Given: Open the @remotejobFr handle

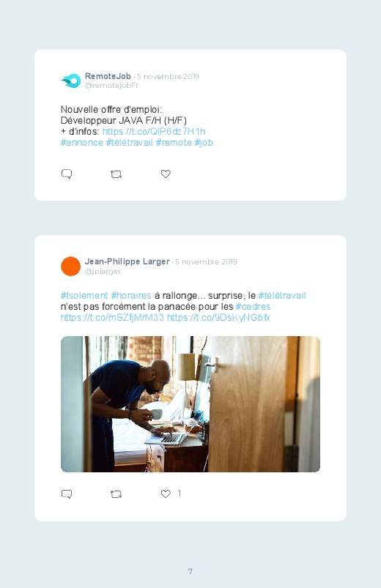Looking at the screenshot, I should 111,86.
